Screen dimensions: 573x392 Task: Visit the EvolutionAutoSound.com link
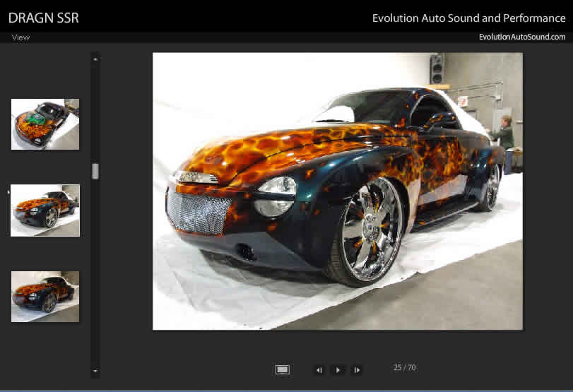[x=521, y=37]
